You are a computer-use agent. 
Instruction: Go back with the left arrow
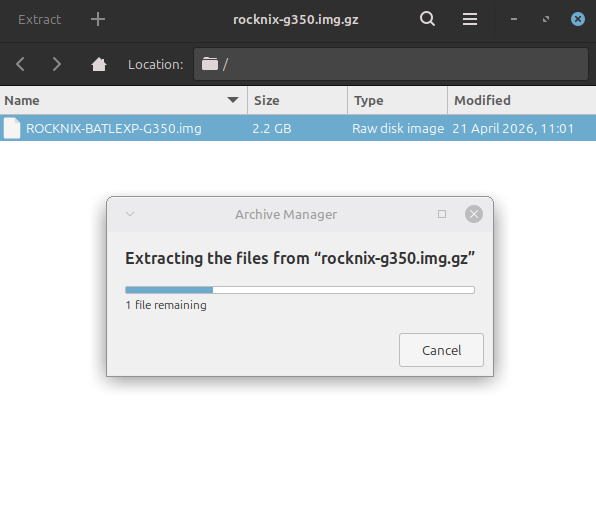tap(21, 64)
